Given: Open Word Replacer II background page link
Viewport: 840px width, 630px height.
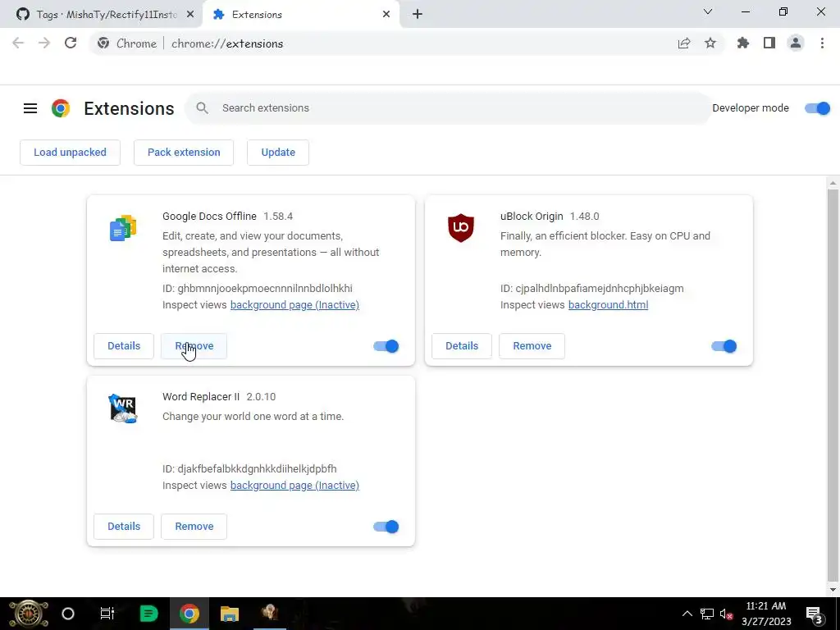Looking at the screenshot, I should [x=294, y=486].
